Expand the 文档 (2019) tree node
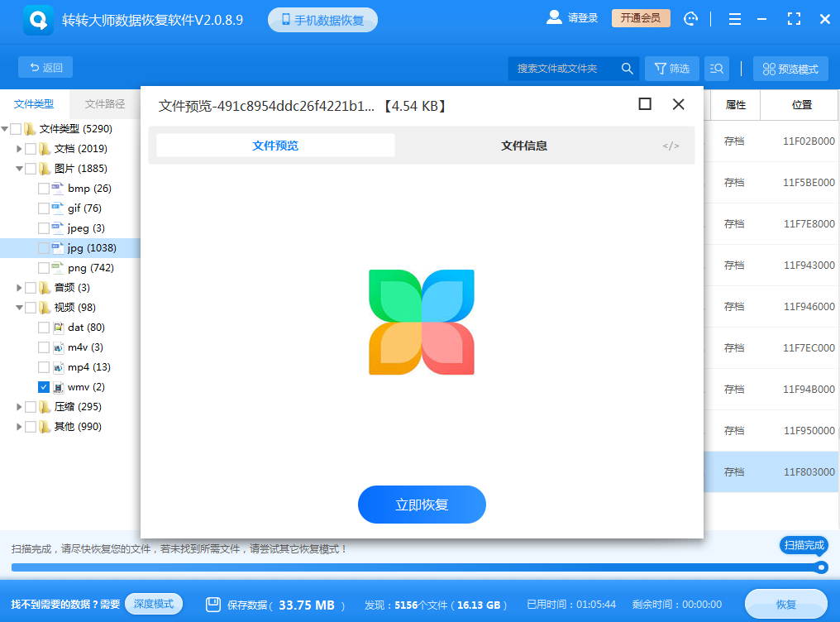The height and width of the screenshot is (622, 840). (18, 148)
